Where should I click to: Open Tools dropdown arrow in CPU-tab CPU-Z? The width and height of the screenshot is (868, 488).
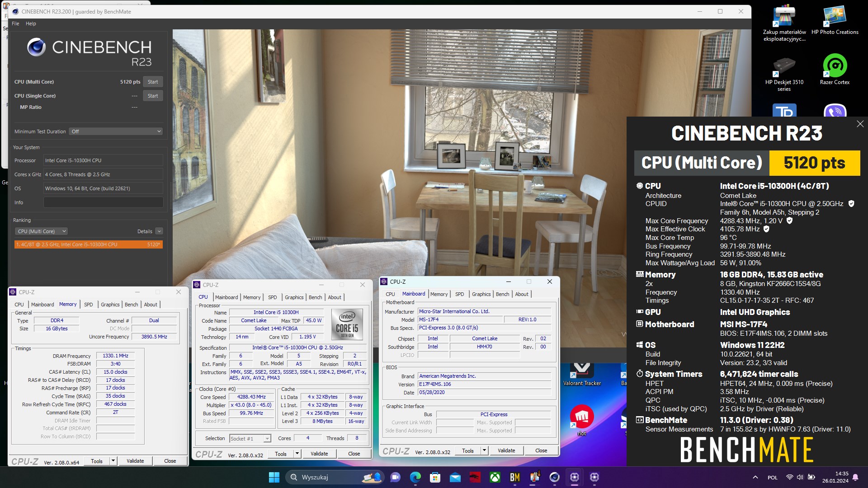297,454
